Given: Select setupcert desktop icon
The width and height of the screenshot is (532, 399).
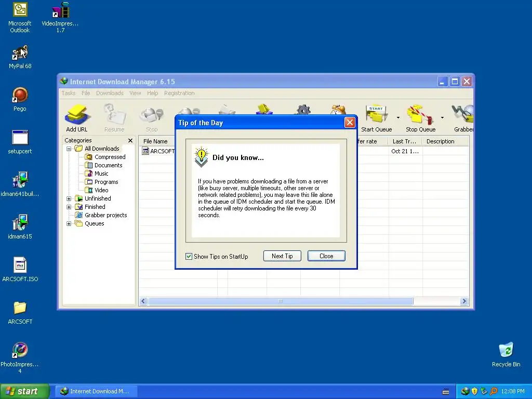Looking at the screenshot, I should [20, 142].
